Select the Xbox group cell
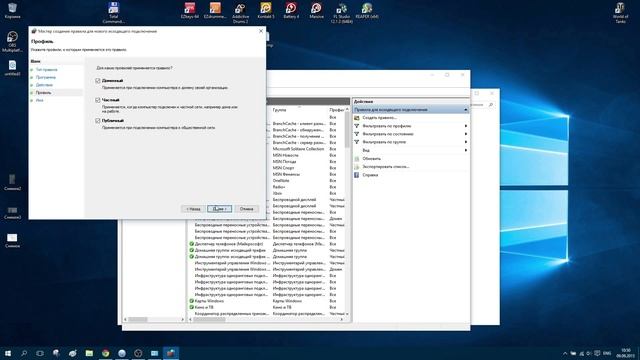Screen dimensions: 640x360 (x=277, y=193)
